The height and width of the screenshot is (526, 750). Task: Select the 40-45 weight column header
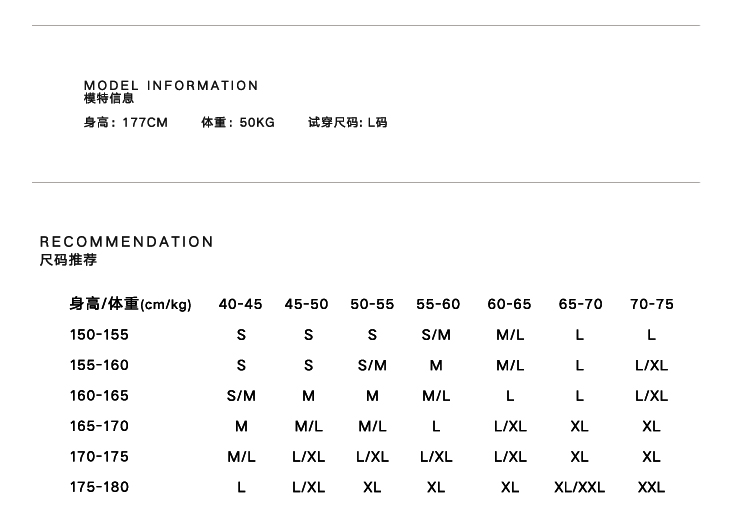tap(240, 304)
